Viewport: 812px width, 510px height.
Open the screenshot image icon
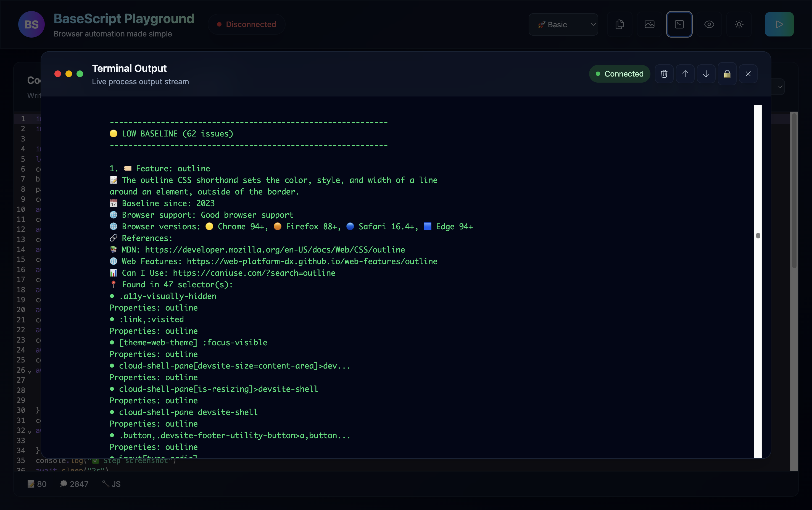(650, 24)
